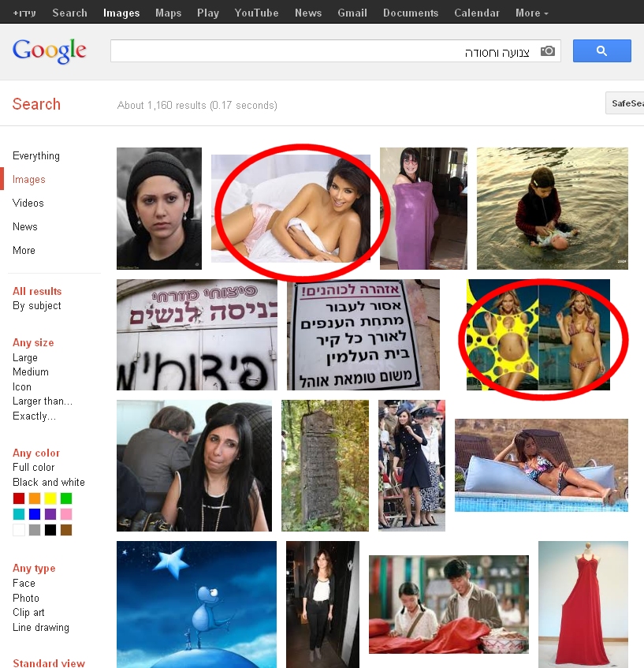
Task: Open the SafeSearch dropdown button
Action: [625, 103]
